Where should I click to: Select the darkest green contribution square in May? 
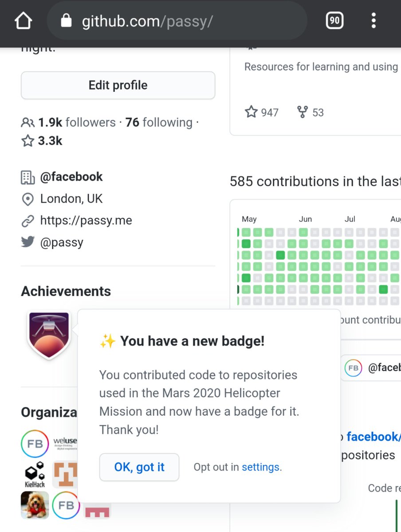280,255
